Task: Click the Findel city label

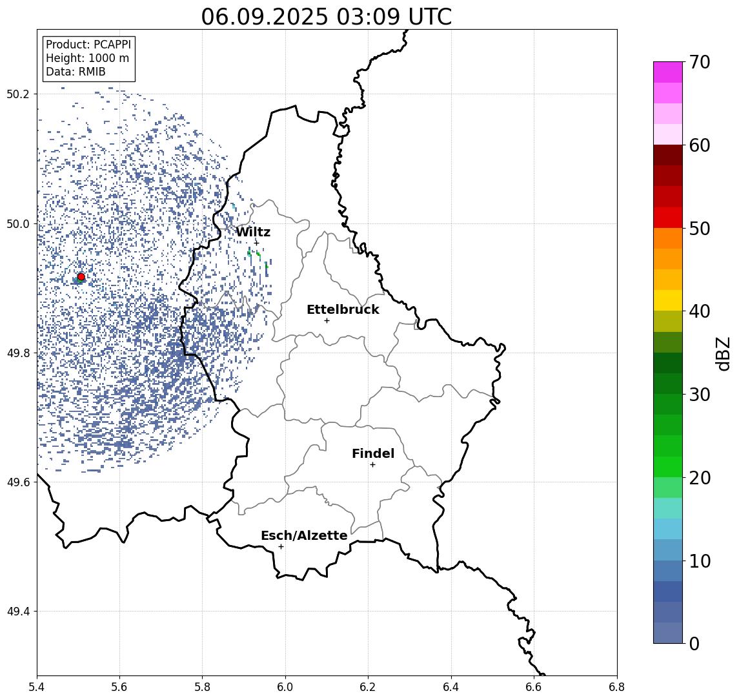Action: (x=373, y=454)
